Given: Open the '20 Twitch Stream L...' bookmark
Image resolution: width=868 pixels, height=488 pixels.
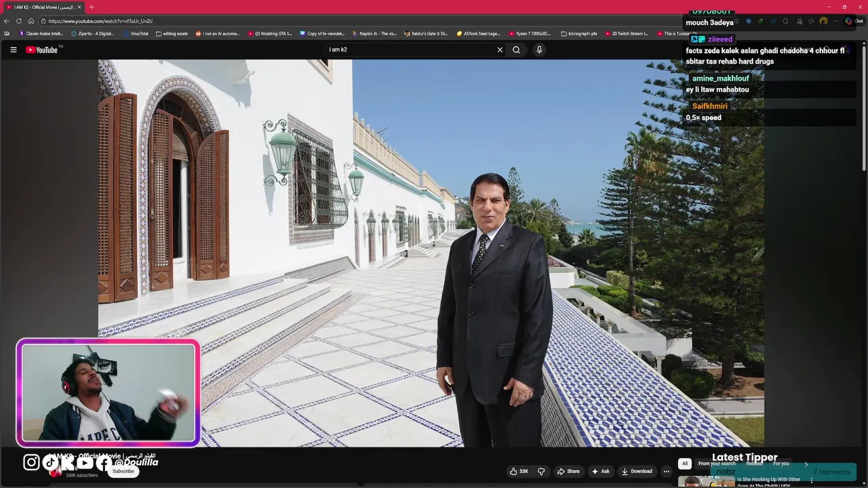Looking at the screenshot, I should tap(627, 33).
